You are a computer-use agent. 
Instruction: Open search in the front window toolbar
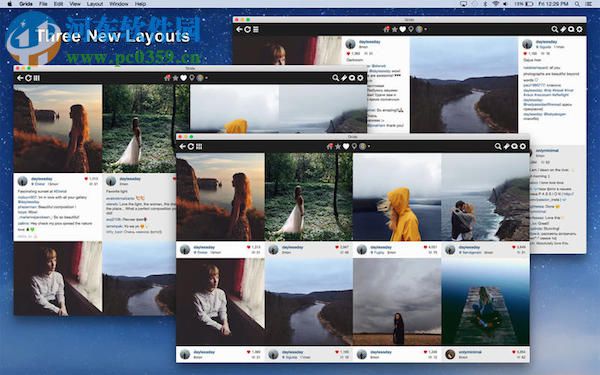(498, 146)
